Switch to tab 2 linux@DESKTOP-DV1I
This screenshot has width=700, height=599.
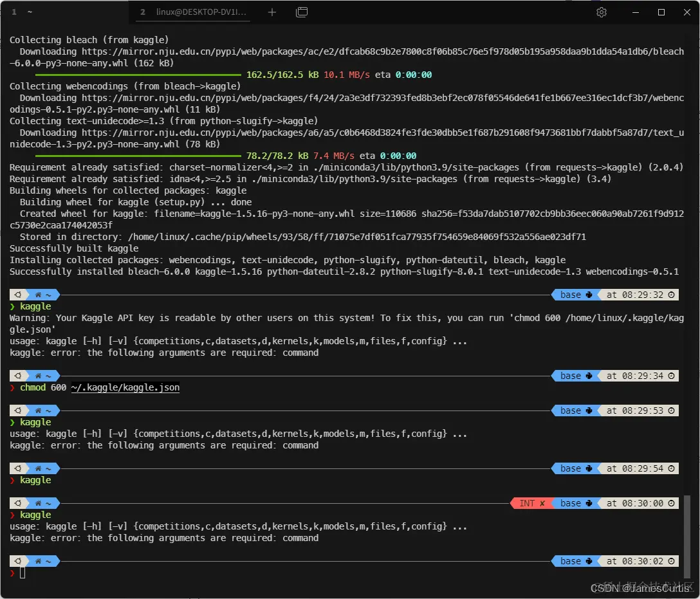coord(193,12)
